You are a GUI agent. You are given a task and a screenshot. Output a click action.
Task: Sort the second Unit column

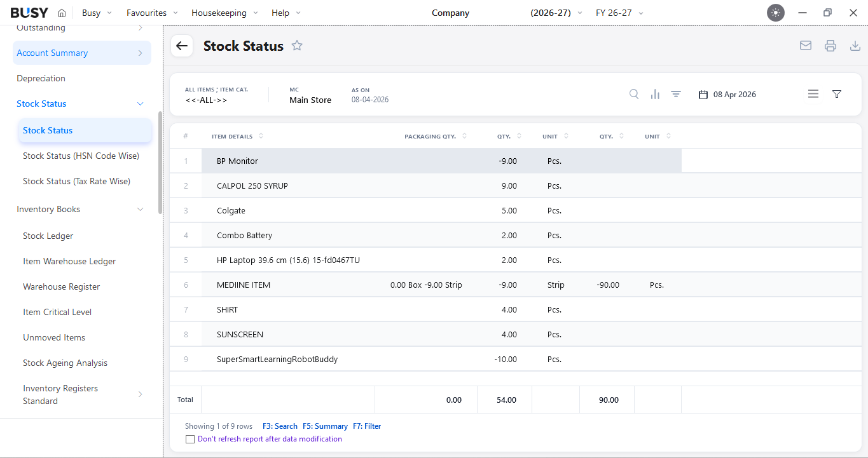coord(668,136)
